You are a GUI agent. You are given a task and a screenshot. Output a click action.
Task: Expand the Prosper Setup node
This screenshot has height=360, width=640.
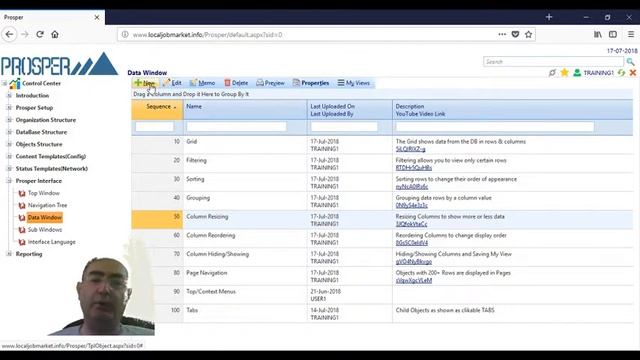[x=9, y=108]
